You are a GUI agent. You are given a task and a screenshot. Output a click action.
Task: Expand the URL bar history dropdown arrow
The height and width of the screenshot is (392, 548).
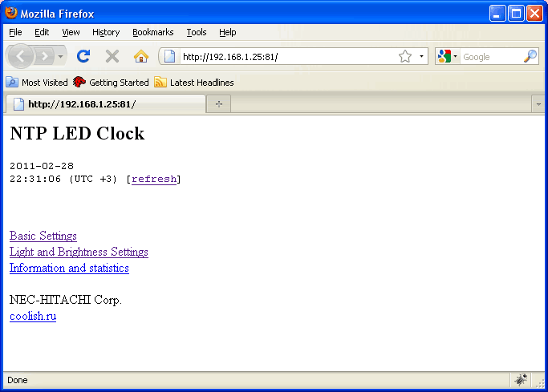click(x=422, y=57)
